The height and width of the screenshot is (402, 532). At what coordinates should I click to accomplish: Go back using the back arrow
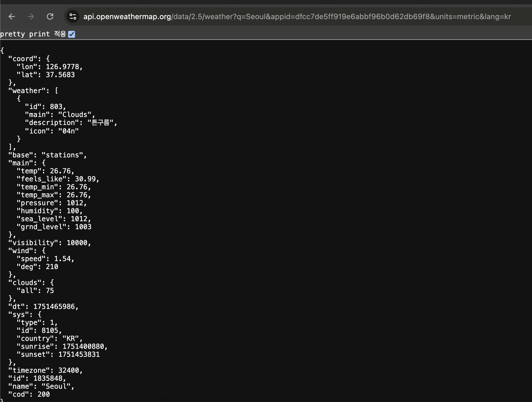click(12, 17)
